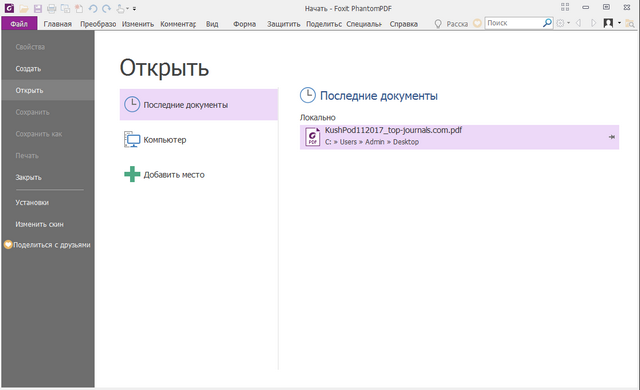Select Последние документы in the open list
640x390 pixels.
199,105
